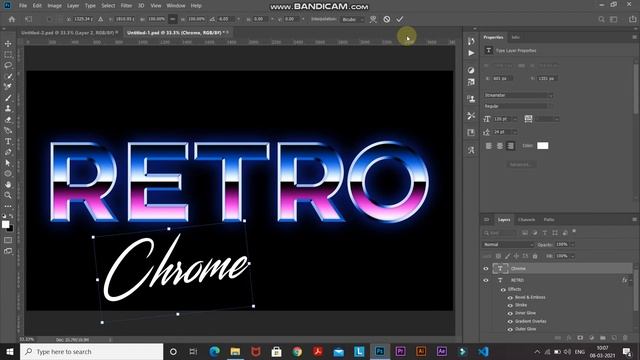Click the Share icon at top right
Viewport: 640px width, 360px height.
pyautogui.click(x=633, y=19)
